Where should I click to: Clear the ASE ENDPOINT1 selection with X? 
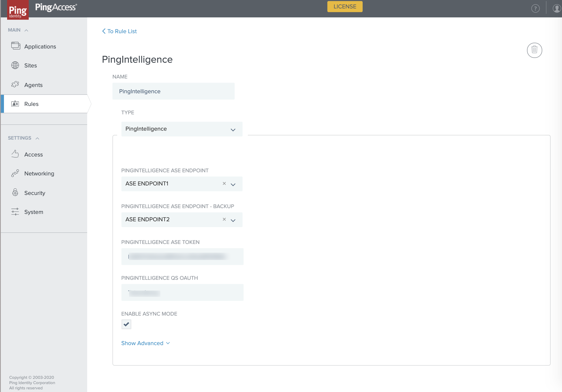[x=224, y=183]
